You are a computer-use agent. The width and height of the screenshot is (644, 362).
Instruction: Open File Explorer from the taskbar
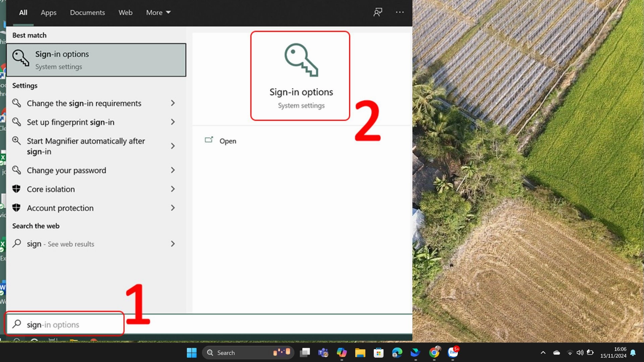(360, 353)
